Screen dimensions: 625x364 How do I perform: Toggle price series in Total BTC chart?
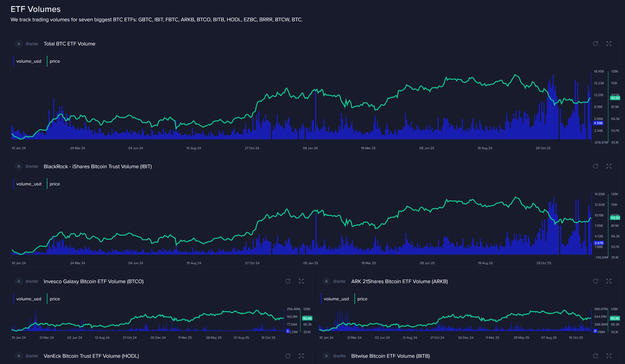pos(55,61)
